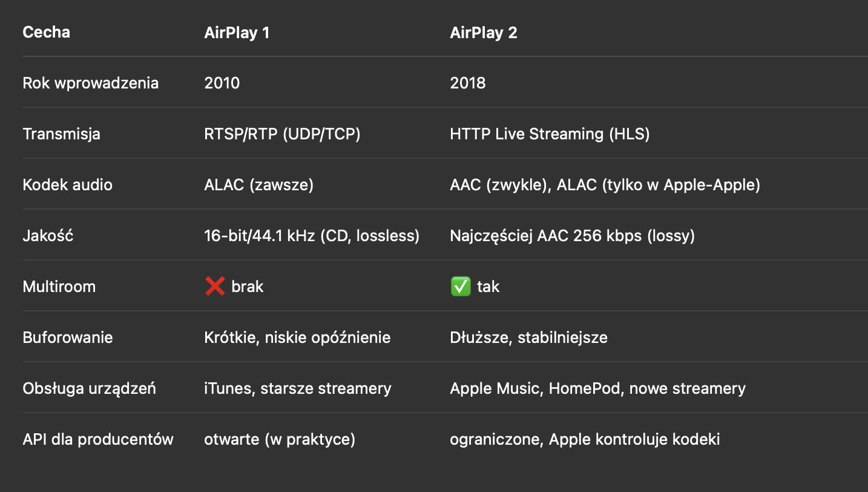Select the 2010 cell
Image resolution: width=868 pixels, height=492 pixels.
222,83
